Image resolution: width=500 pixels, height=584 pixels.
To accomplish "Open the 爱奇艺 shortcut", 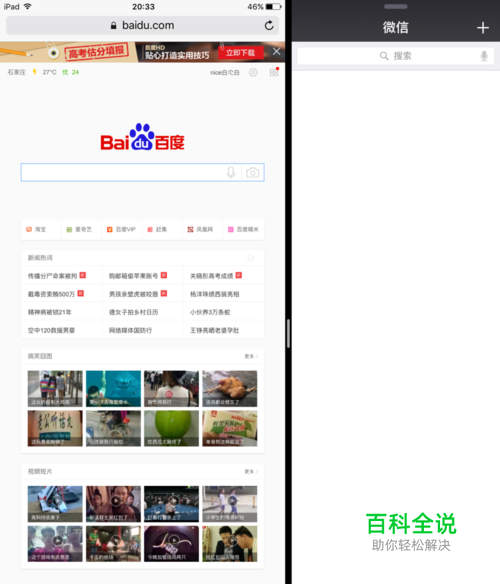I will 82,229.
